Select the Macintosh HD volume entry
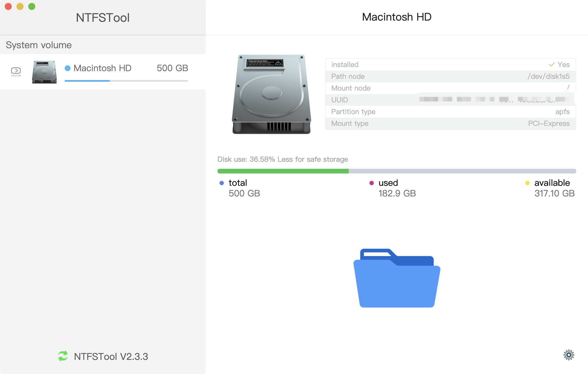 pyautogui.click(x=102, y=68)
